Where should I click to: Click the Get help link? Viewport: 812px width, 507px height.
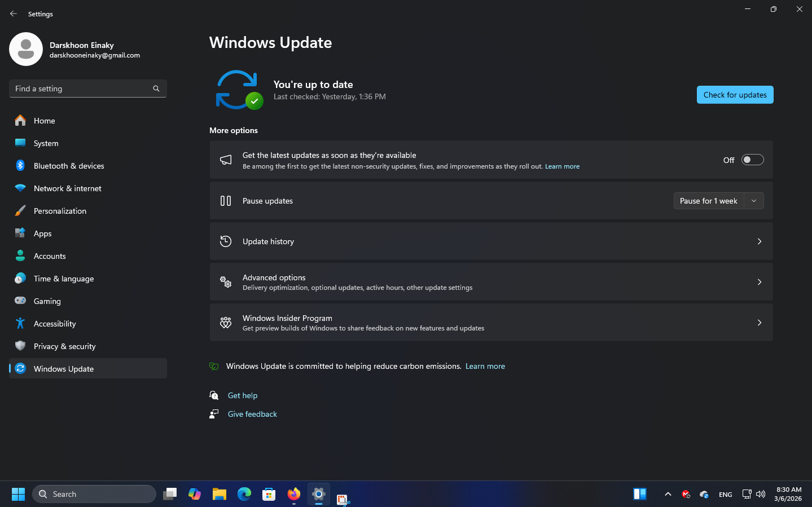(x=243, y=395)
